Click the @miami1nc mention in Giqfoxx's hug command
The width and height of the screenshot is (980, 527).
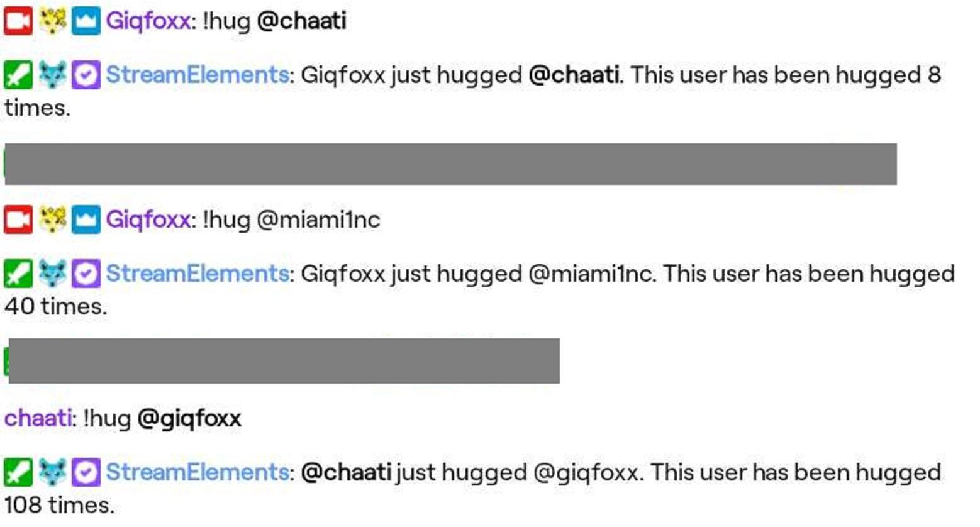pos(318,220)
